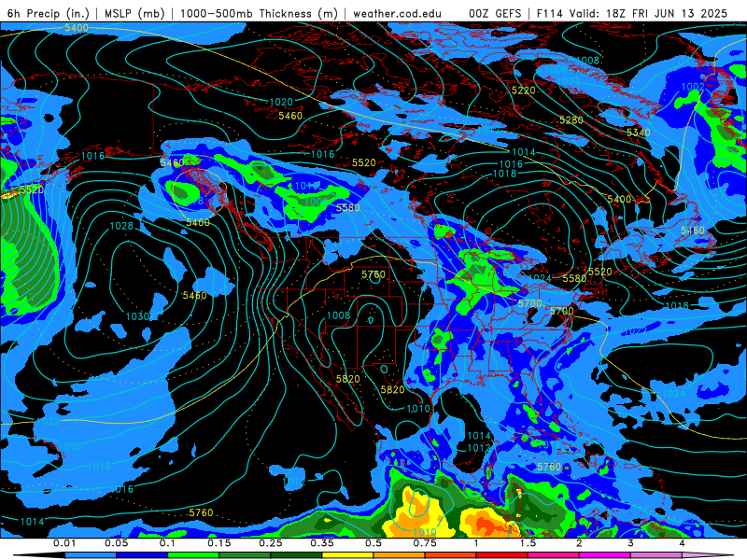Pick the light blue swatch on the color bar
This screenshot has width=747, height=560.
tap(90, 555)
